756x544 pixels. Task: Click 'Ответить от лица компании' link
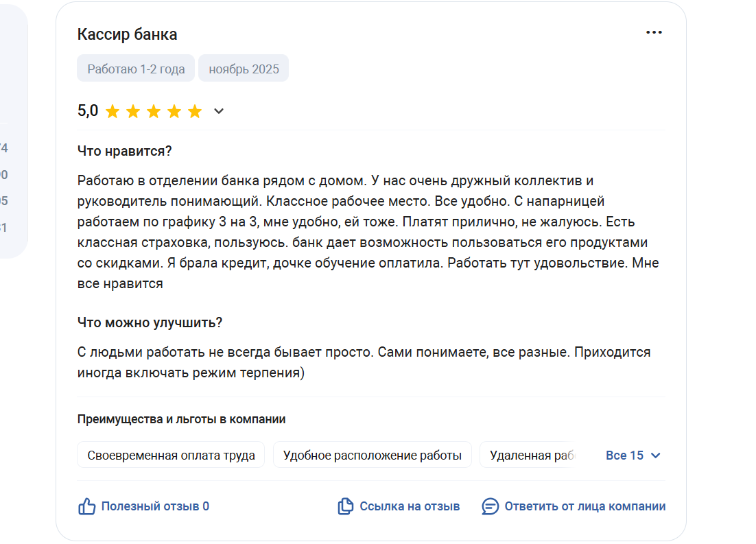click(x=585, y=506)
